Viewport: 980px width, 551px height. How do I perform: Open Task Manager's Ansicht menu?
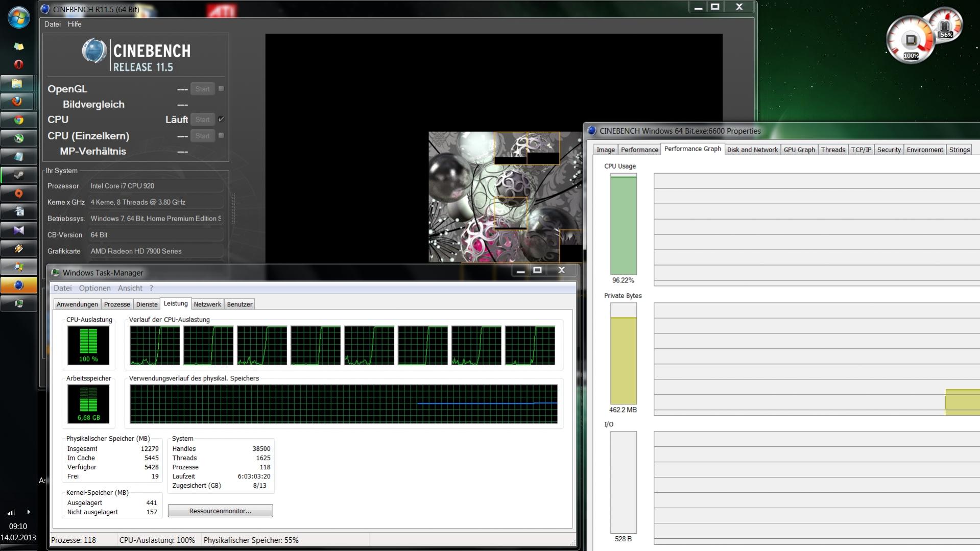point(130,288)
